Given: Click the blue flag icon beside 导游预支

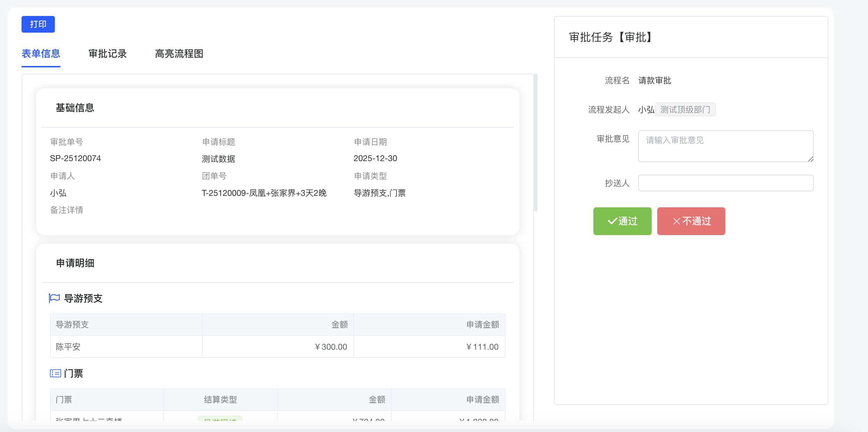Looking at the screenshot, I should coord(55,298).
